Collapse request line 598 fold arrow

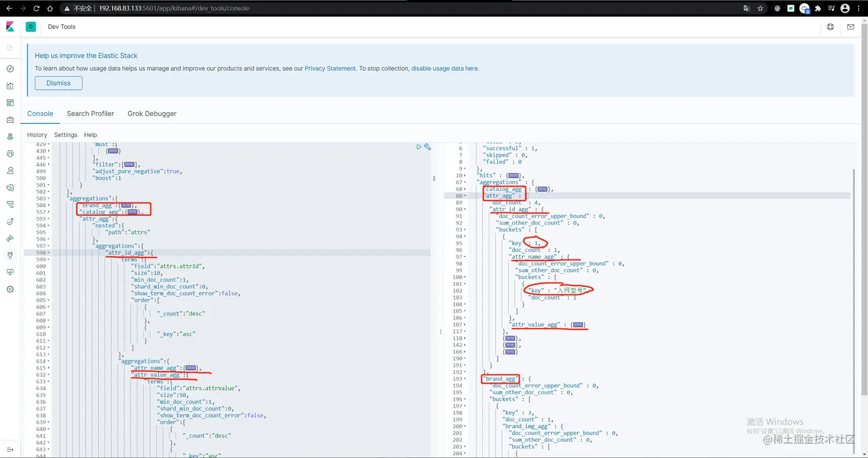(x=49, y=253)
